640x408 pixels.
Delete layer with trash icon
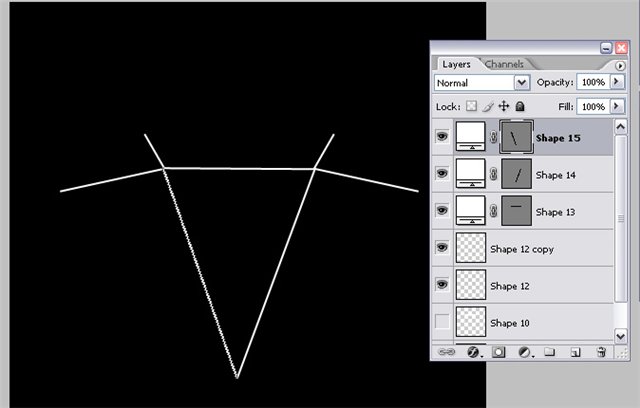(601, 352)
